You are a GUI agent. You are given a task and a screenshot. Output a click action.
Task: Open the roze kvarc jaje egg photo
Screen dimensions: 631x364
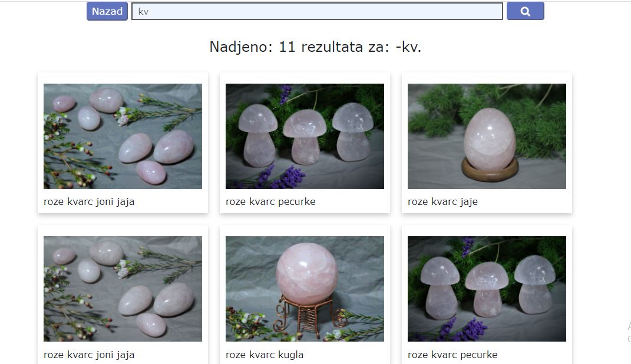[487, 136]
